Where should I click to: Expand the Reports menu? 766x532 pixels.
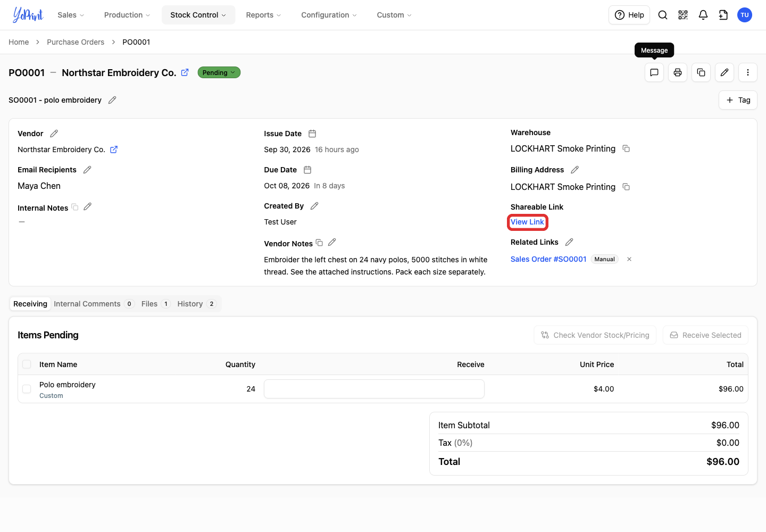point(263,15)
